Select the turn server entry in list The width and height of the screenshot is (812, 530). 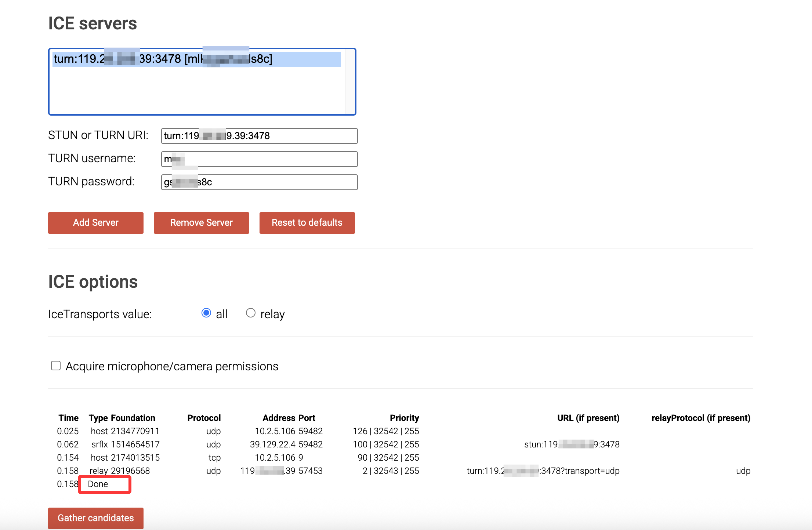tap(196, 59)
